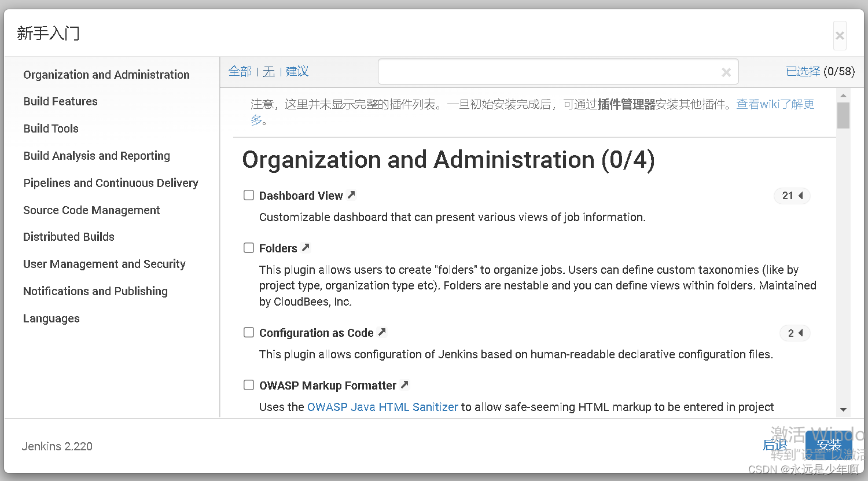The width and height of the screenshot is (868, 481).
Task: Open Folders plugin external link icon
Action: pyautogui.click(x=306, y=248)
